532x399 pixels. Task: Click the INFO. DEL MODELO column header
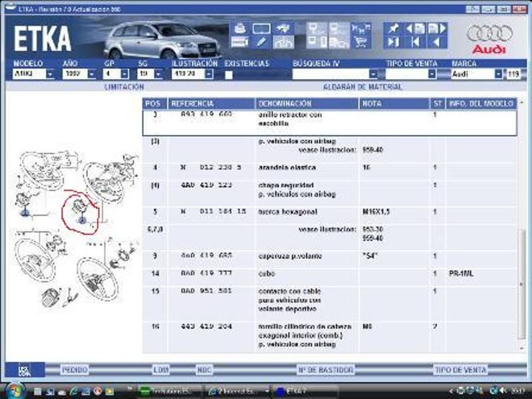tap(481, 104)
